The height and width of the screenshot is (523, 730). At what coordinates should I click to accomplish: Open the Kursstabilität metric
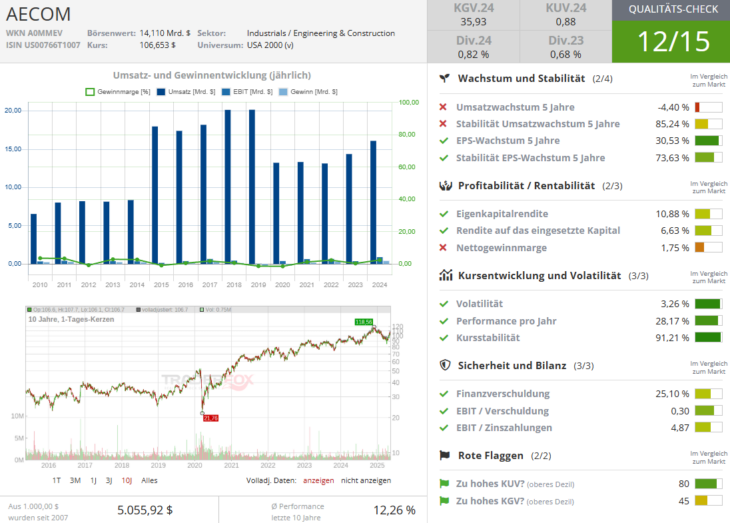tap(488, 338)
